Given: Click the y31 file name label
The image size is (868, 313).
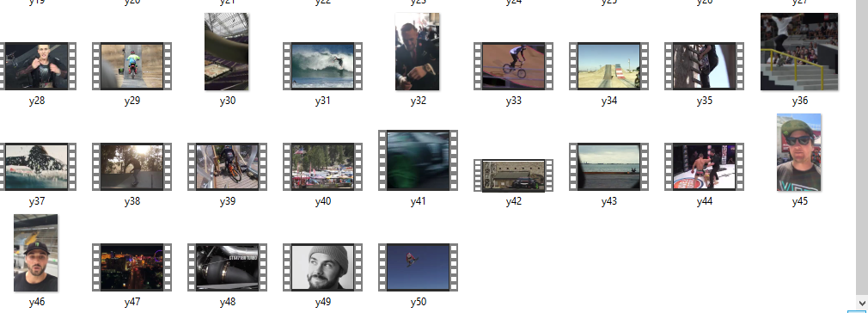Looking at the screenshot, I should [x=323, y=101].
